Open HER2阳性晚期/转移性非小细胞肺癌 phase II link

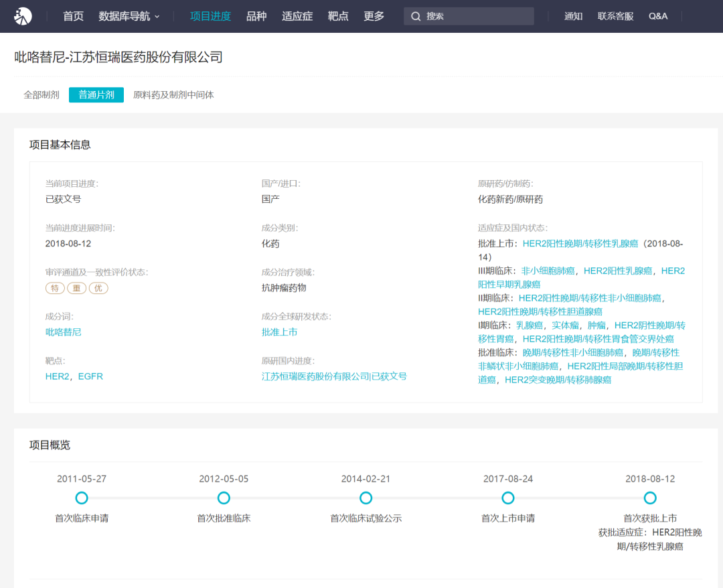(x=590, y=298)
